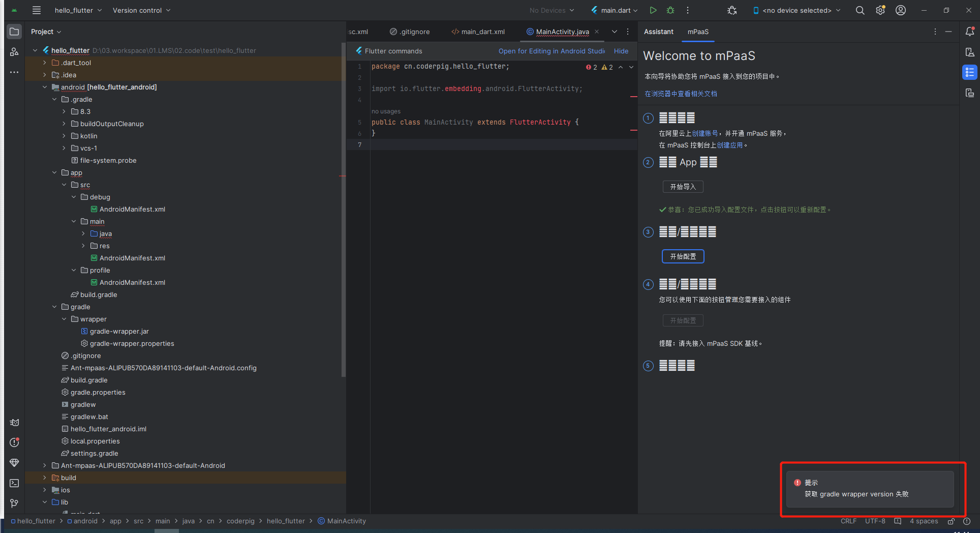Screen dimensions: 980x533
Task: Collapse the android module folder
Action: 45,87
